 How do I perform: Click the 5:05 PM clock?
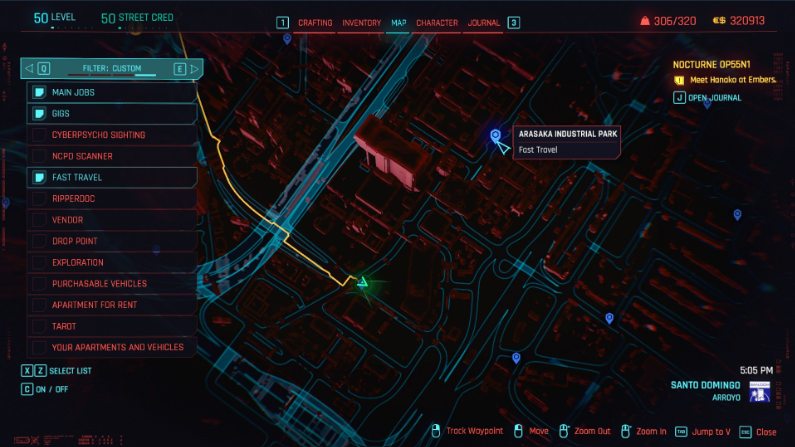click(756, 370)
